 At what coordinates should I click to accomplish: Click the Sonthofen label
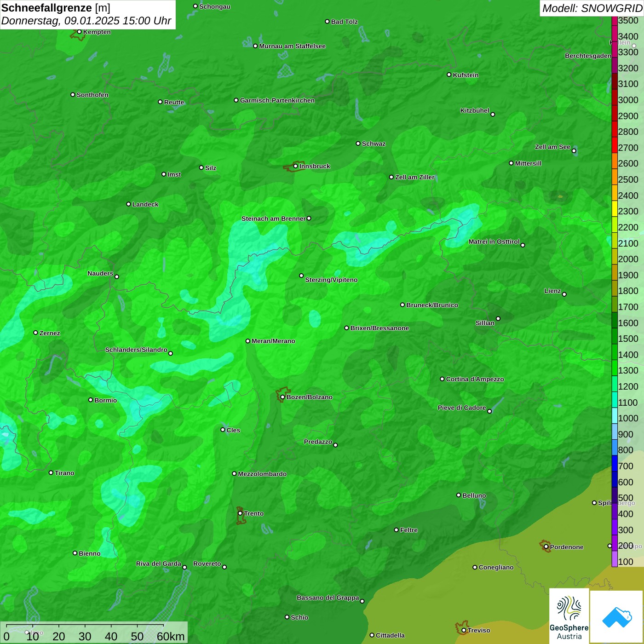92,95
